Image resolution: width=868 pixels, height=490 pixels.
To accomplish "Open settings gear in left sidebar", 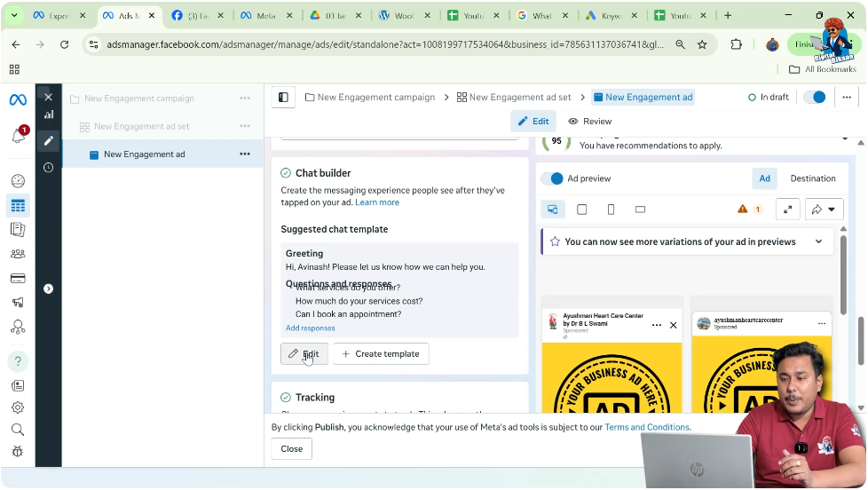I will (18, 407).
